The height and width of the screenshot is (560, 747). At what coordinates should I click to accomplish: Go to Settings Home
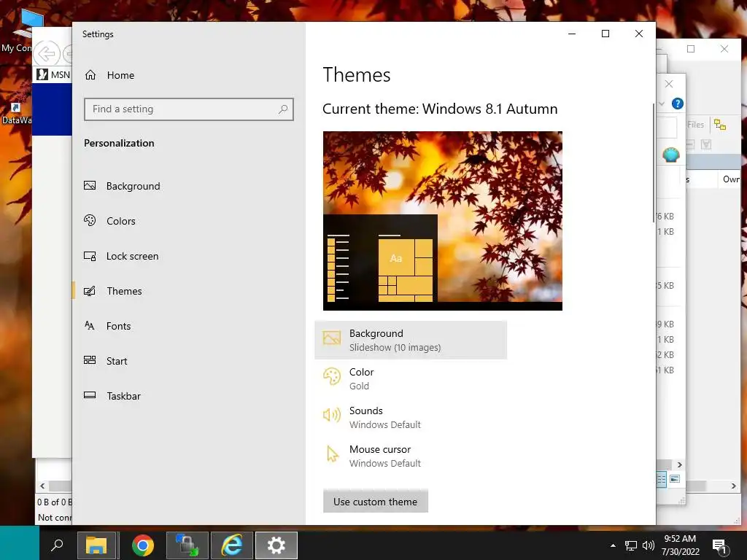coord(109,75)
